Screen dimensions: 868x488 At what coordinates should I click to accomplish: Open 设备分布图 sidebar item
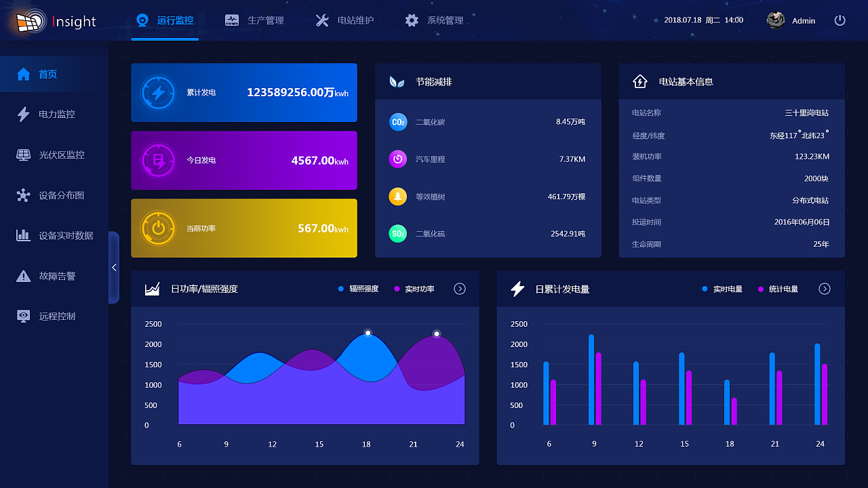point(54,195)
